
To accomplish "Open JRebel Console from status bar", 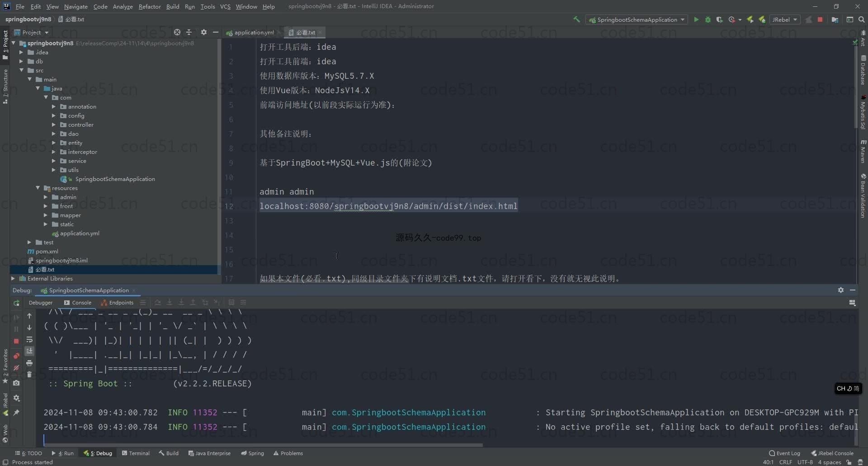I will coord(832,453).
